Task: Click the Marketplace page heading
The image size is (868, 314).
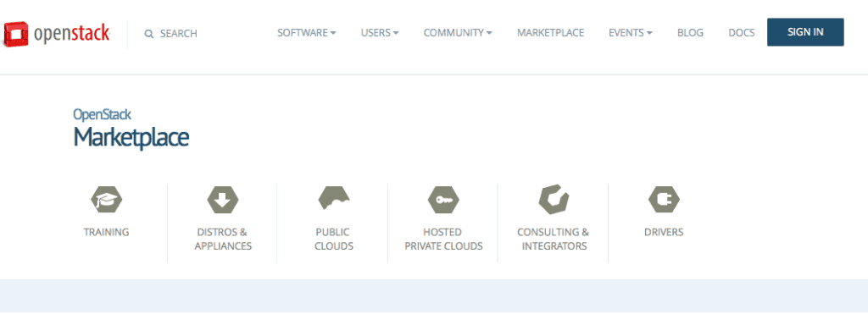Action: (x=131, y=138)
